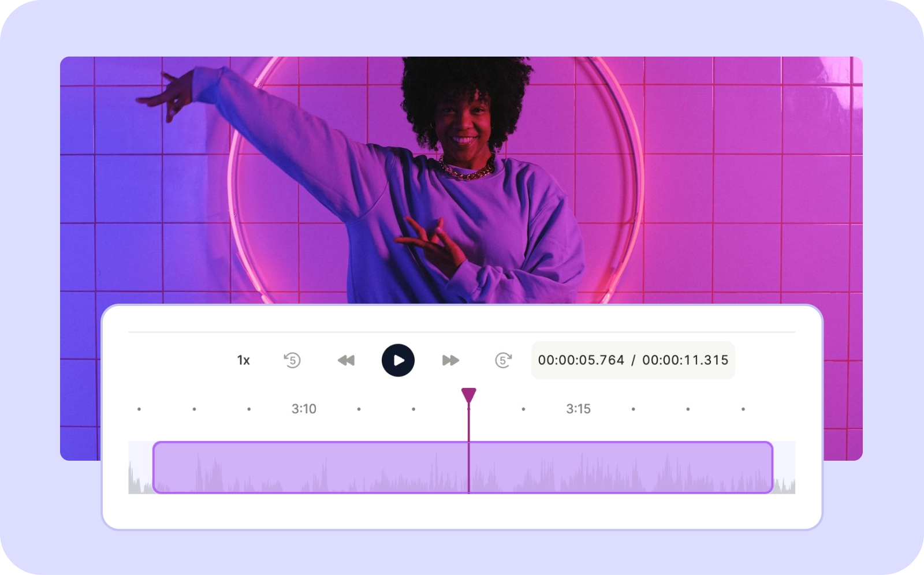Click the 3:15 timeline ruler label
924x575 pixels.
point(579,408)
